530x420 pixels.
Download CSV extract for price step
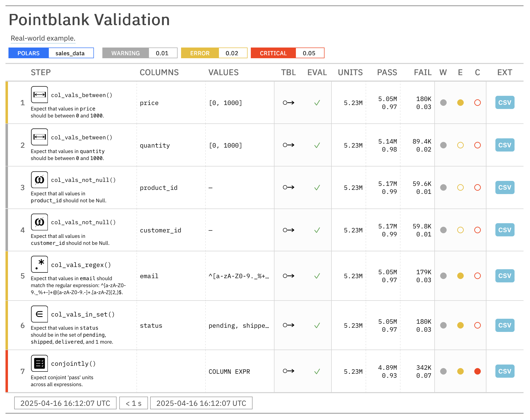(x=505, y=103)
